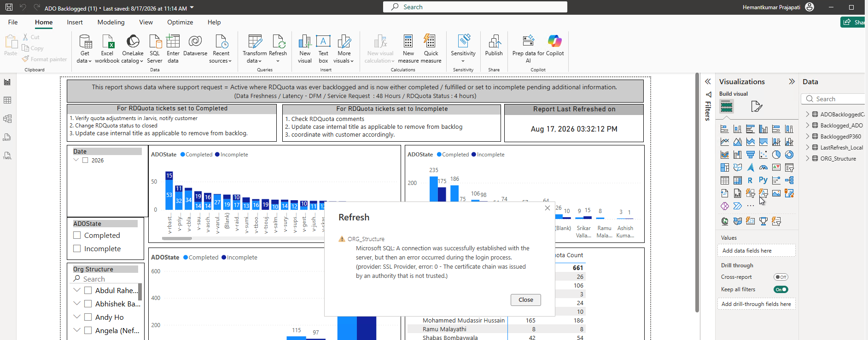Open the SQL Server connector
This screenshot has width=868, height=340.
(x=155, y=48)
